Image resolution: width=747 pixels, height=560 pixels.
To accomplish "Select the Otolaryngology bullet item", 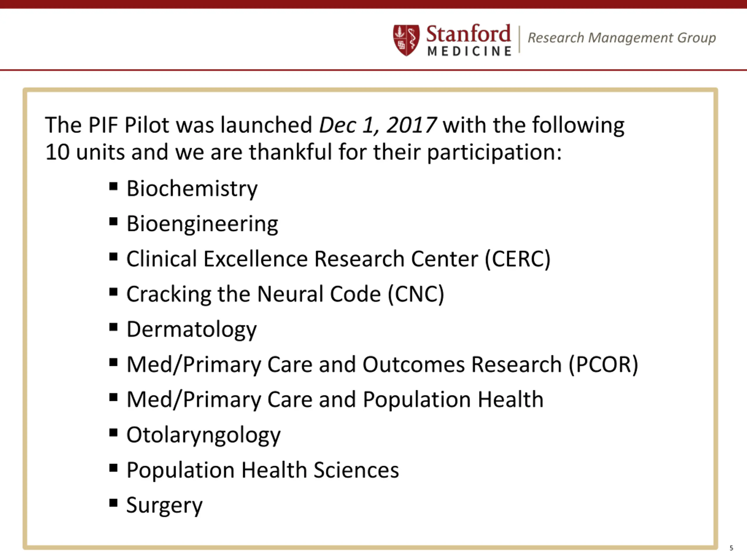I will click(203, 435).
